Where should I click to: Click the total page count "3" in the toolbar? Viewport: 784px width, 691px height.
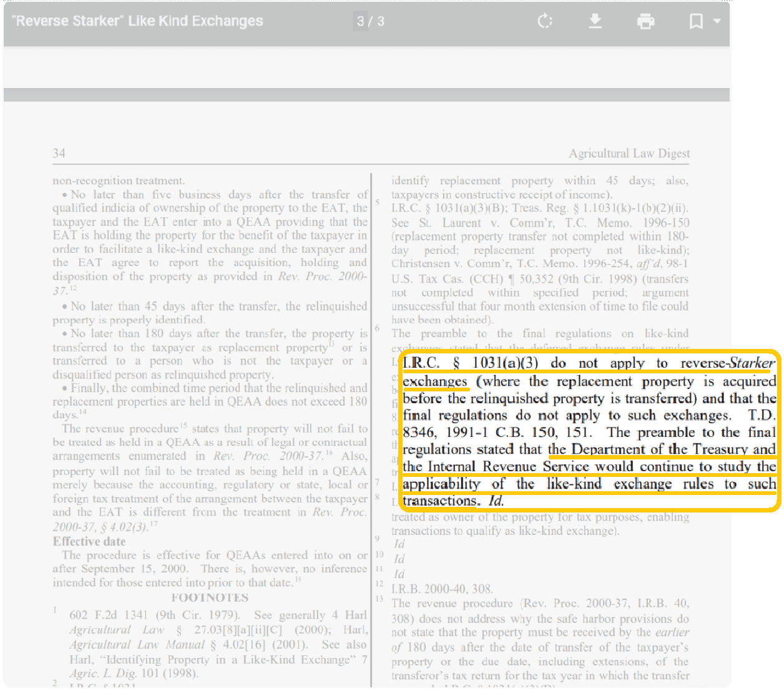click(381, 21)
